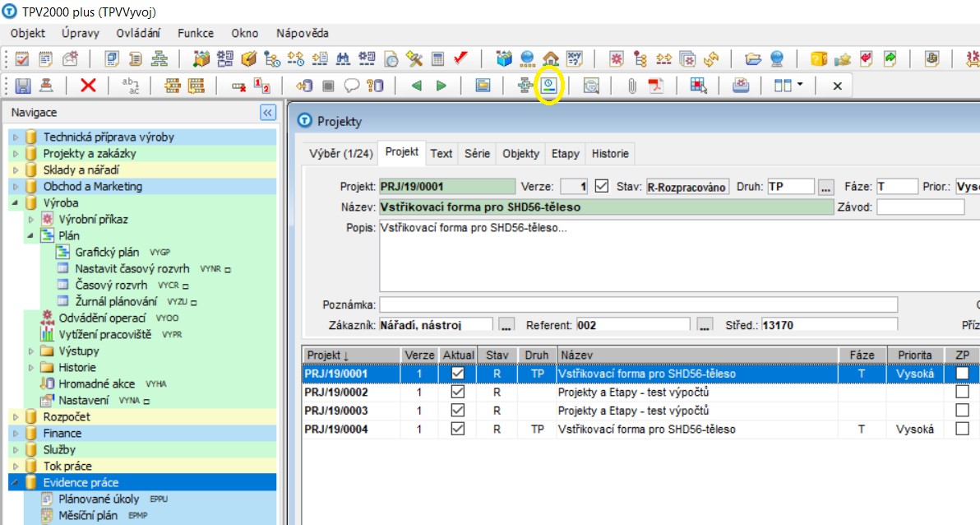
Task: Click the PDF export icon
Action: pyautogui.click(x=655, y=86)
